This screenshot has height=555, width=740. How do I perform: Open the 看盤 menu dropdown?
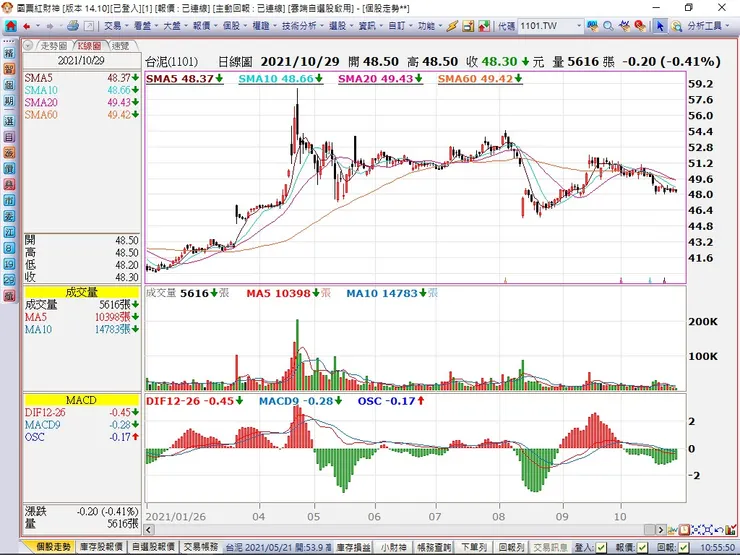(145, 26)
